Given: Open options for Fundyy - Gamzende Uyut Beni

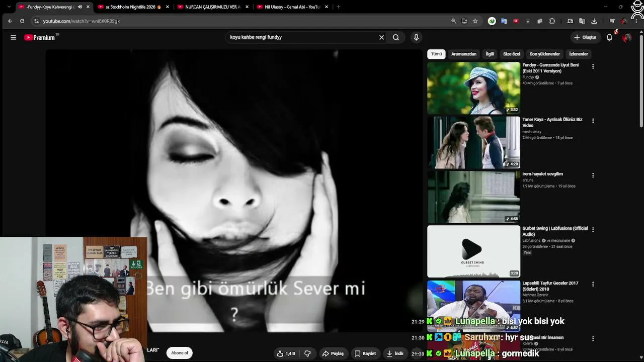Looking at the screenshot, I should pos(593,66).
